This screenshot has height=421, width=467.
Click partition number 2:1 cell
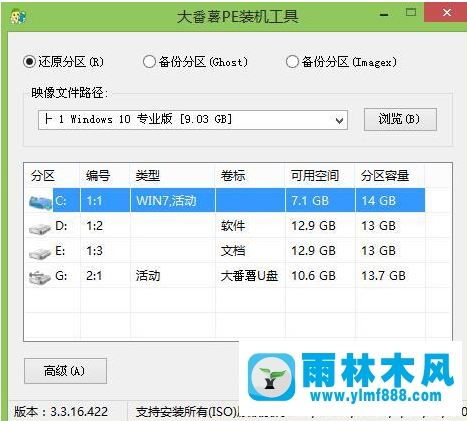(x=95, y=276)
